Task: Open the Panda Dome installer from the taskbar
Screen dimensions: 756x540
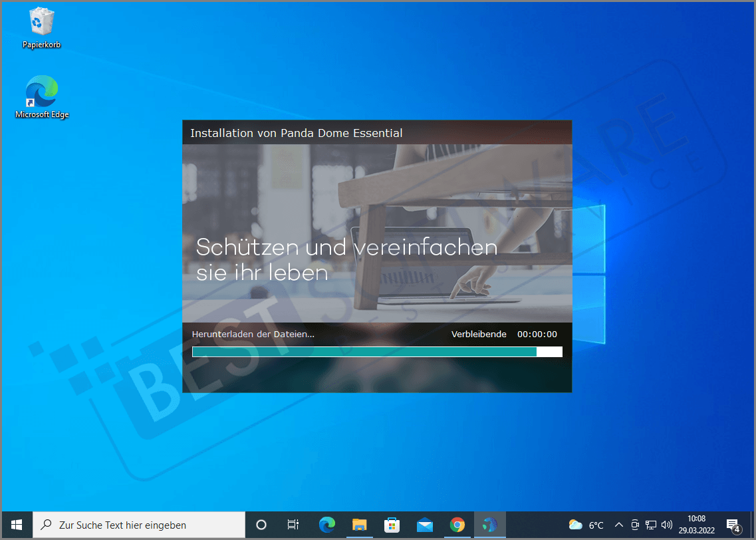Action: tap(490, 525)
